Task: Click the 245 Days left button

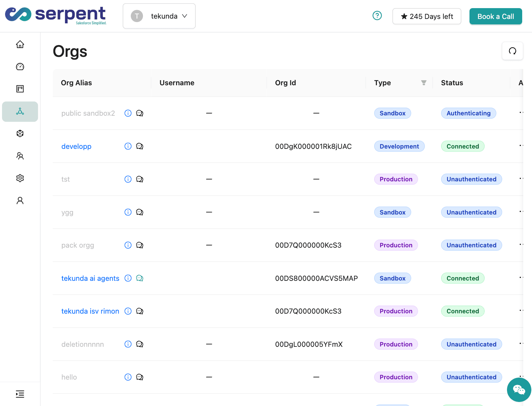Action: (427, 16)
